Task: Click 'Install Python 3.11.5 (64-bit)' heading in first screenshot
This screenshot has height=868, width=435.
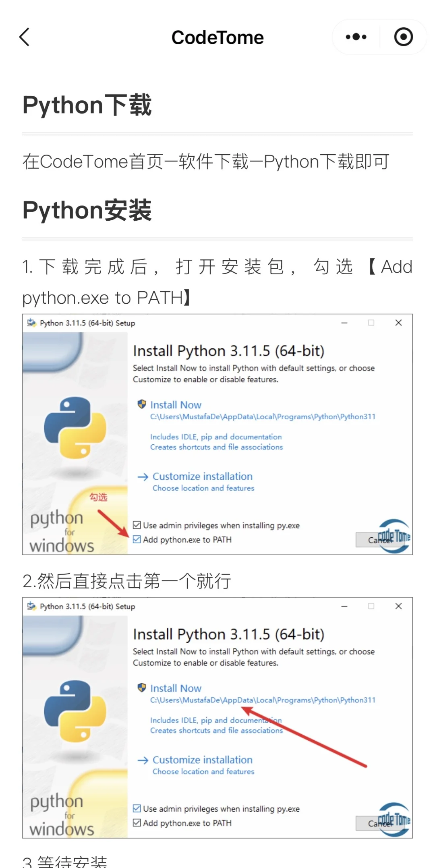Action: [x=229, y=351]
